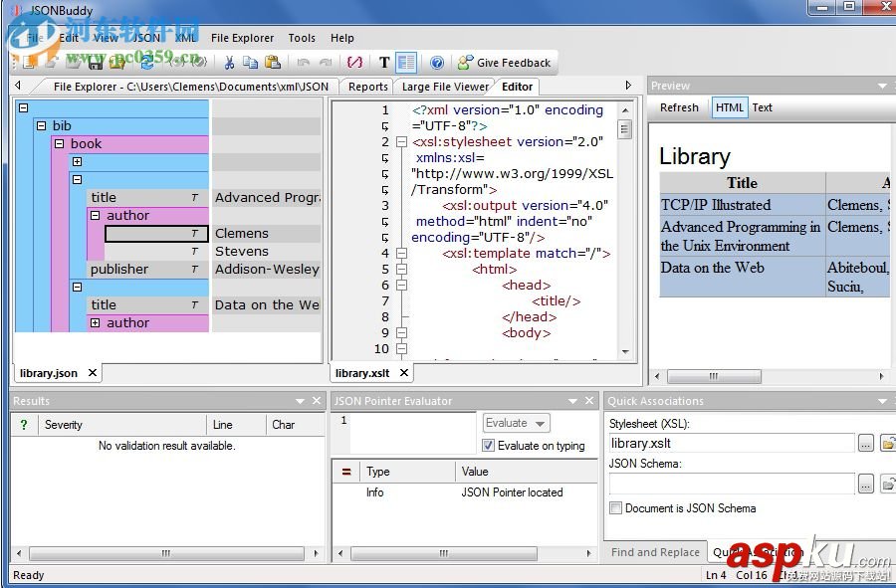
Task: Collapse the book node in grid
Action: (x=59, y=144)
